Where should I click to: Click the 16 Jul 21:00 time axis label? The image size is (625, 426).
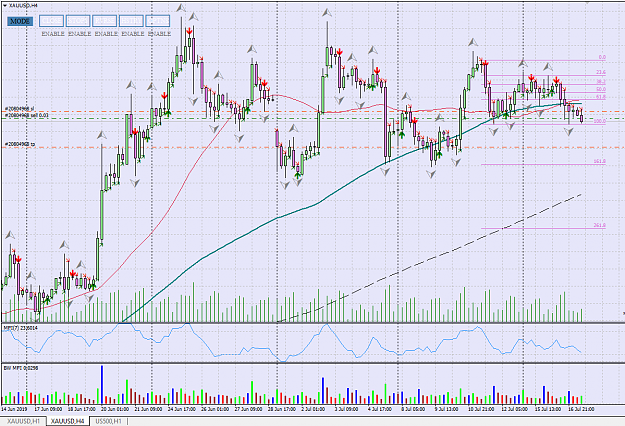(x=582, y=409)
